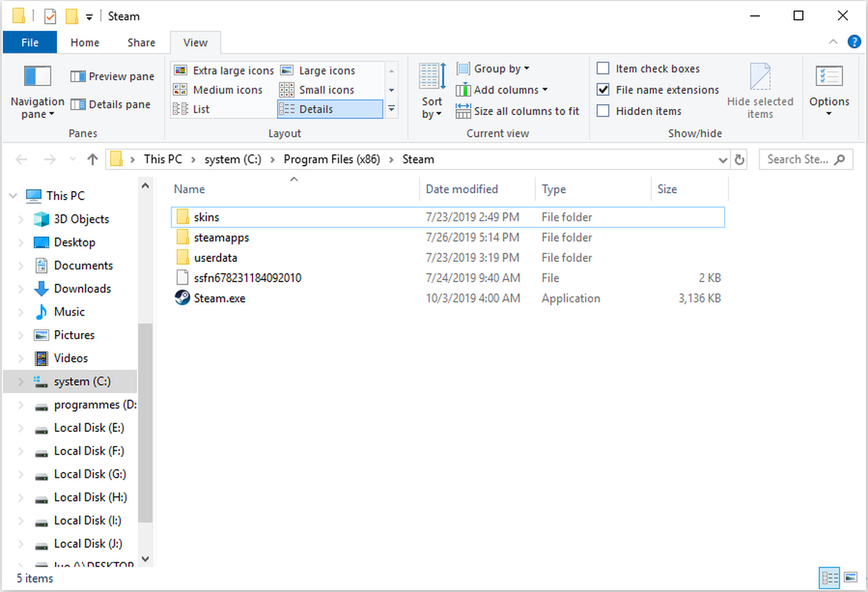This screenshot has height=592, width=868.
Task: Switch to Medium icons layout
Action: click(x=218, y=90)
